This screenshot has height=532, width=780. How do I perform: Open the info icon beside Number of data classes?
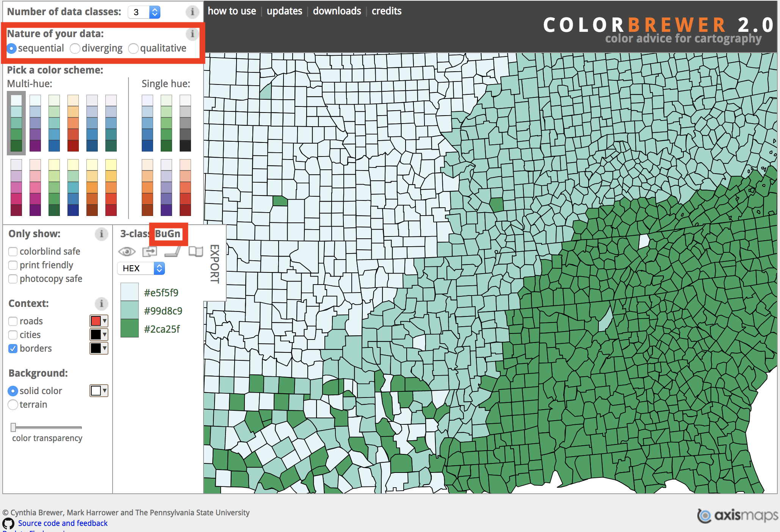(x=193, y=12)
